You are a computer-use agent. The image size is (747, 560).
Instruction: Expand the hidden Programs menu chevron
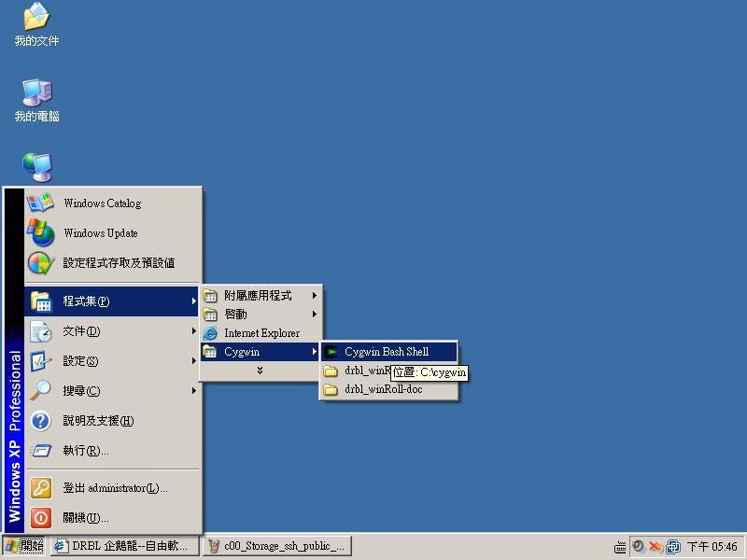(x=260, y=371)
